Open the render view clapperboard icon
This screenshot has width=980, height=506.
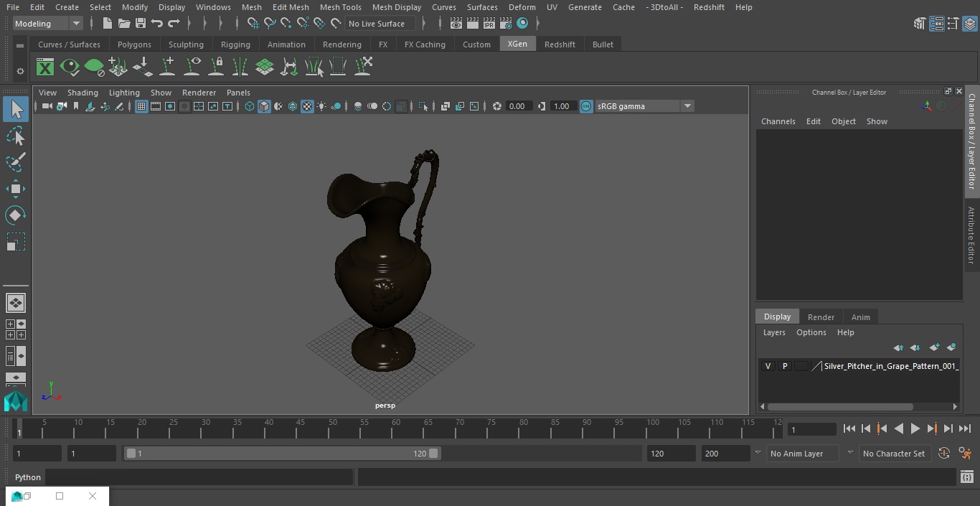pos(456,24)
